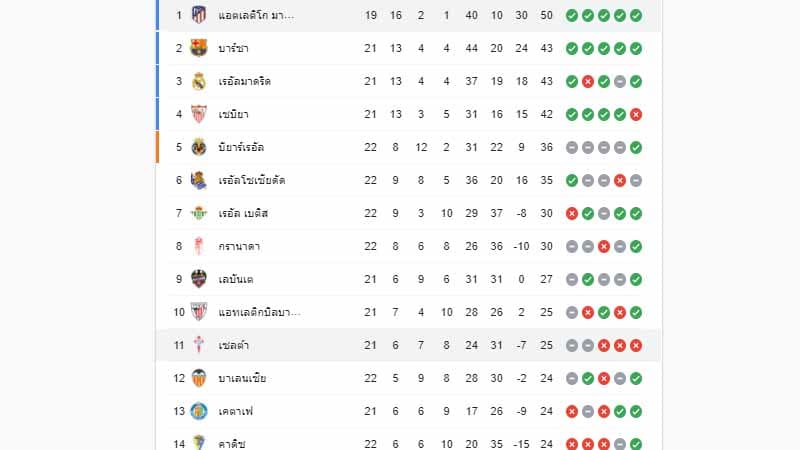
Task: Select the highlighted เซลต้า row
Action: (409, 345)
